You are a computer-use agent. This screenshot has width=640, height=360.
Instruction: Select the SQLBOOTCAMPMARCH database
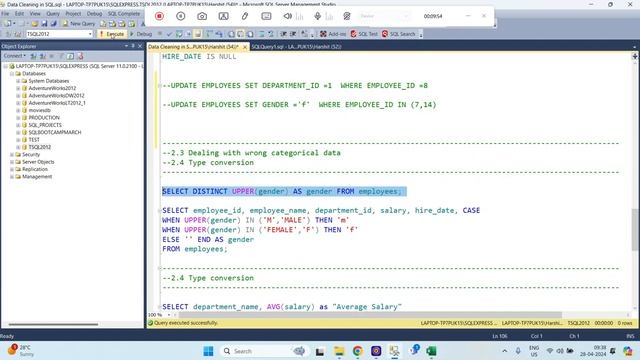pyautogui.click(x=55, y=132)
